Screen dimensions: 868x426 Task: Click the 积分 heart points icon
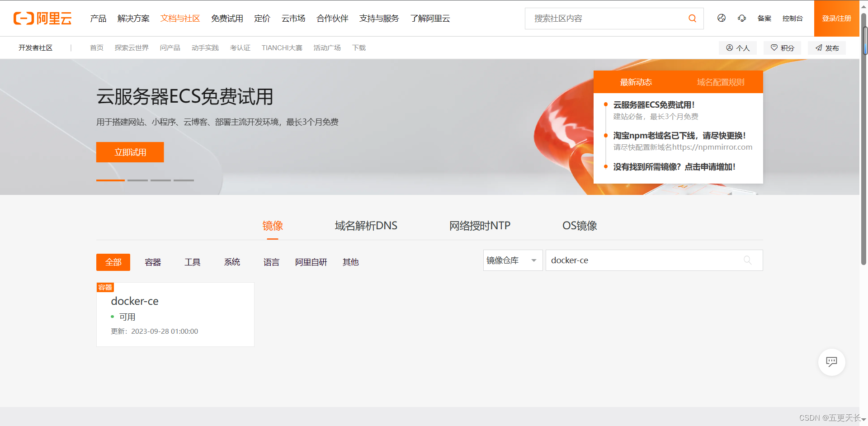[774, 47]
